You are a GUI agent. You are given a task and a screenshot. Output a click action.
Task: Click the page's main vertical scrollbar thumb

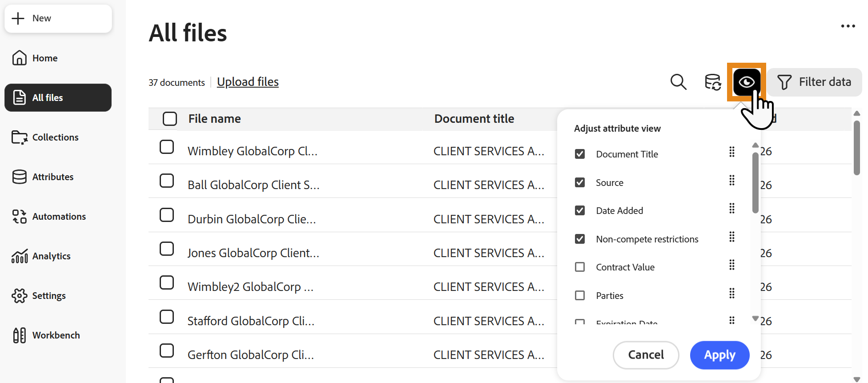click(857, 148)
